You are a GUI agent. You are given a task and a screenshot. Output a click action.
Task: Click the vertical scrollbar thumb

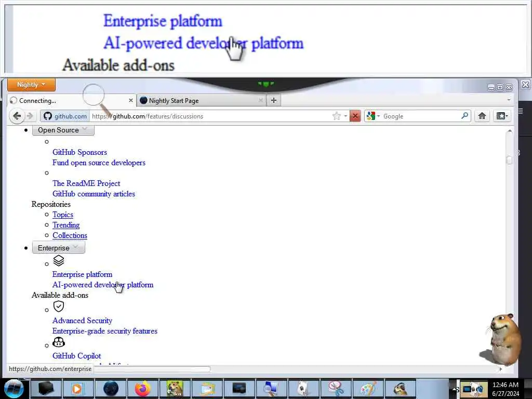[x=509, y=160]
